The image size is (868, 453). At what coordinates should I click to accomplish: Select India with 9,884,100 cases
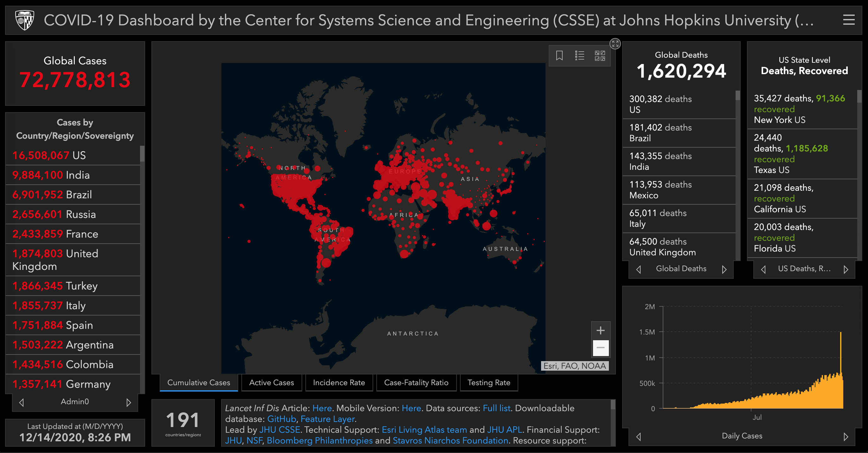point(73,175)
